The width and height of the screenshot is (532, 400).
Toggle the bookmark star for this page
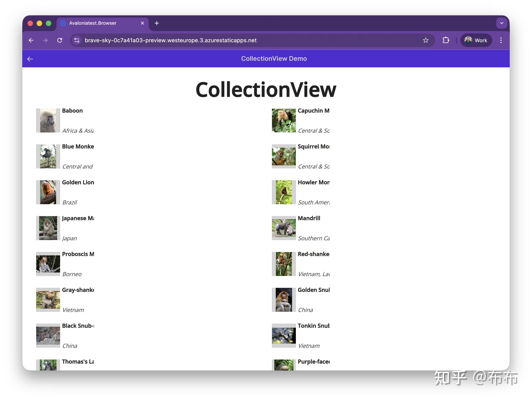click(425, 40)
